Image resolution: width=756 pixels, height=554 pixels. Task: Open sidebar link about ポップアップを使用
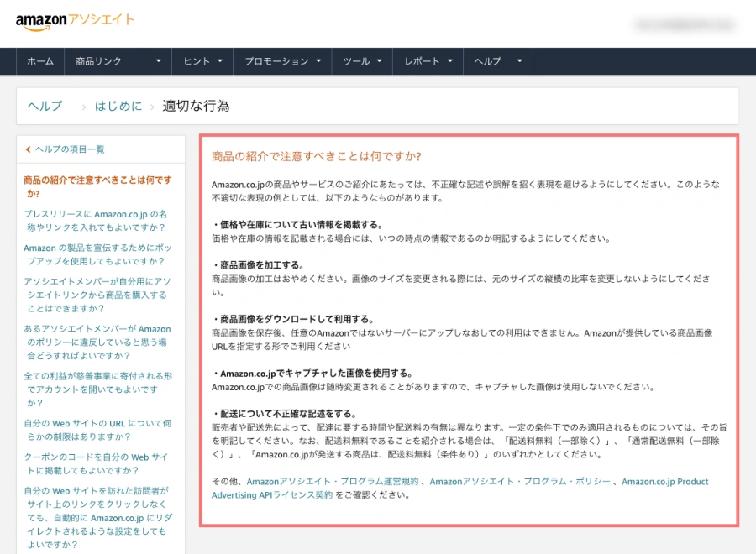click(x=97, y=254)
